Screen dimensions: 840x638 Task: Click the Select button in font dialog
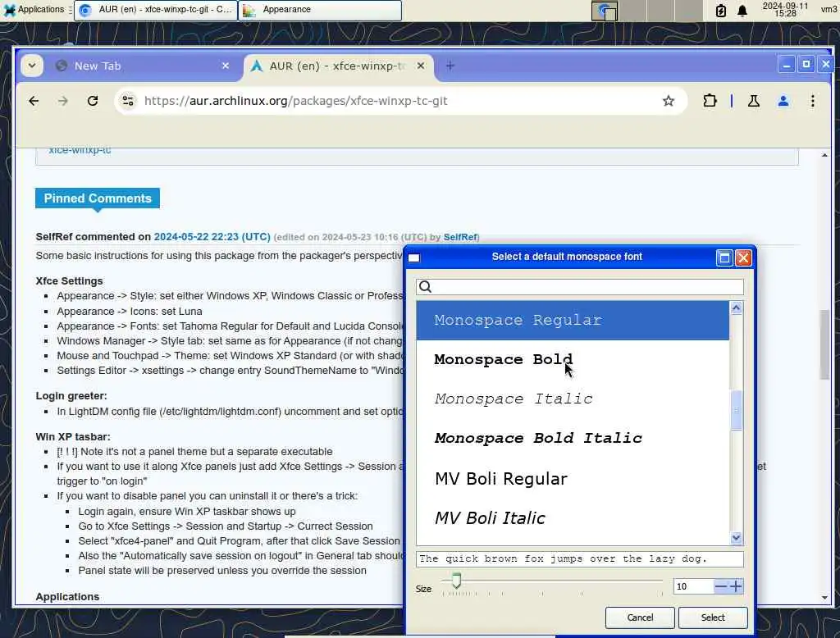[713, 617]
